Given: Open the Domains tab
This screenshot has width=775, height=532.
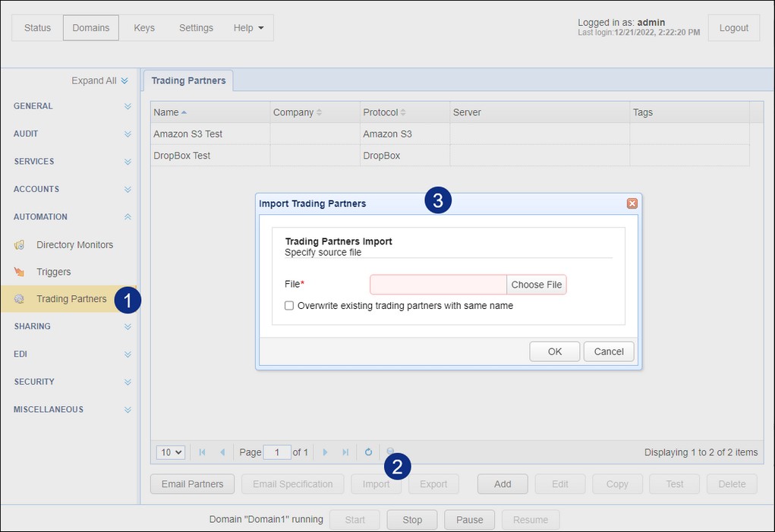Looking at the screenshot, I should pos(91,28).
